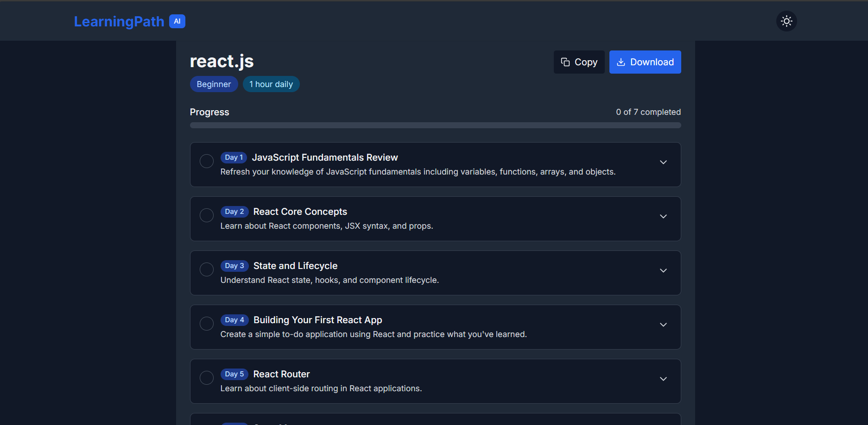Click the Day 2 badge
868x425 pixels.
[x=234, y=212]
